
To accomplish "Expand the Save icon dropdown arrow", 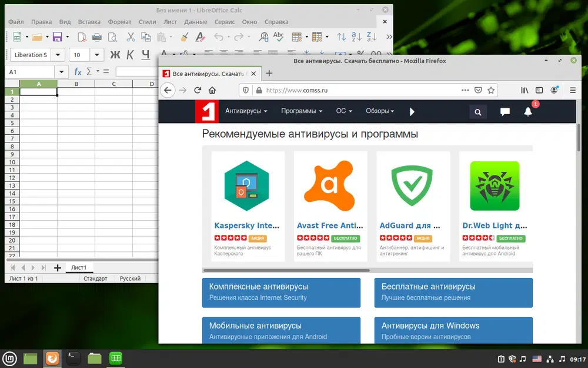I will coord(68,37).
